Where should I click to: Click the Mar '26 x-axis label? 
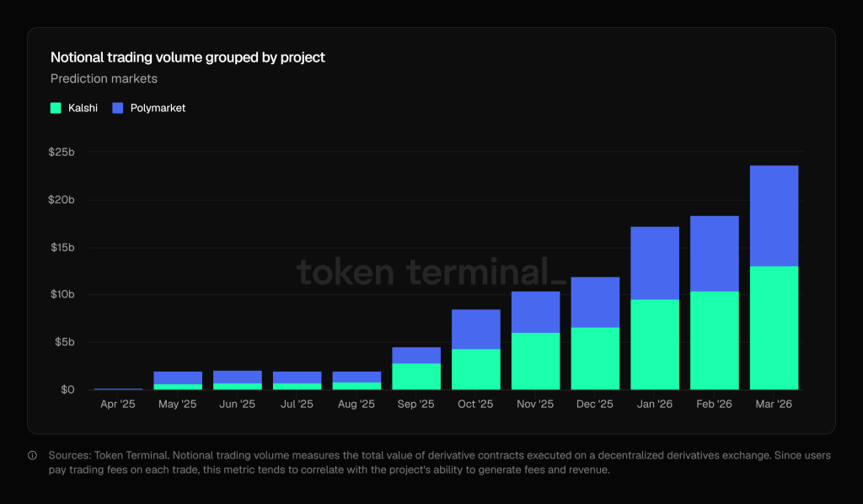(774, 405)
